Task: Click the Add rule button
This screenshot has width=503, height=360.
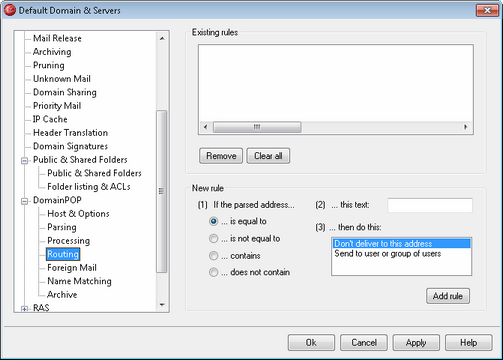Action: (x=448, y=296)
